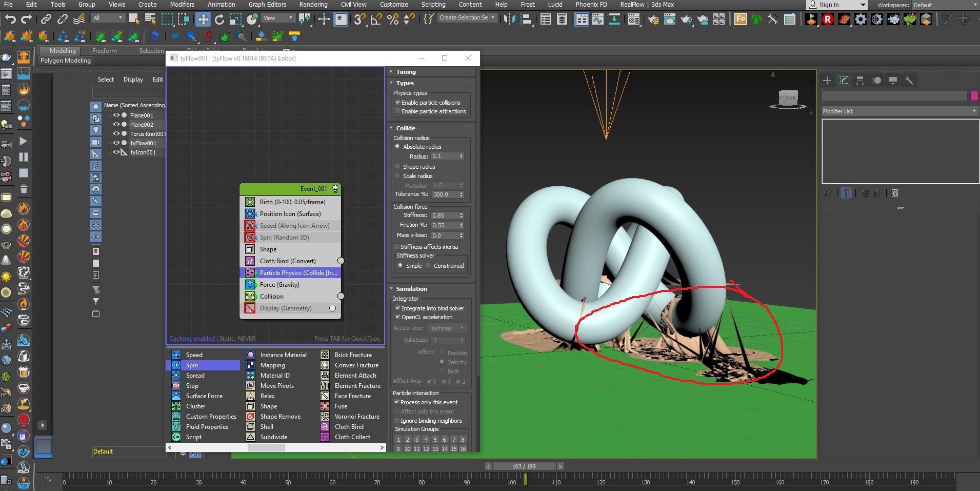Toggle Integrate into bind solver checkbox
980x491 pixels.
pos(397,308)
